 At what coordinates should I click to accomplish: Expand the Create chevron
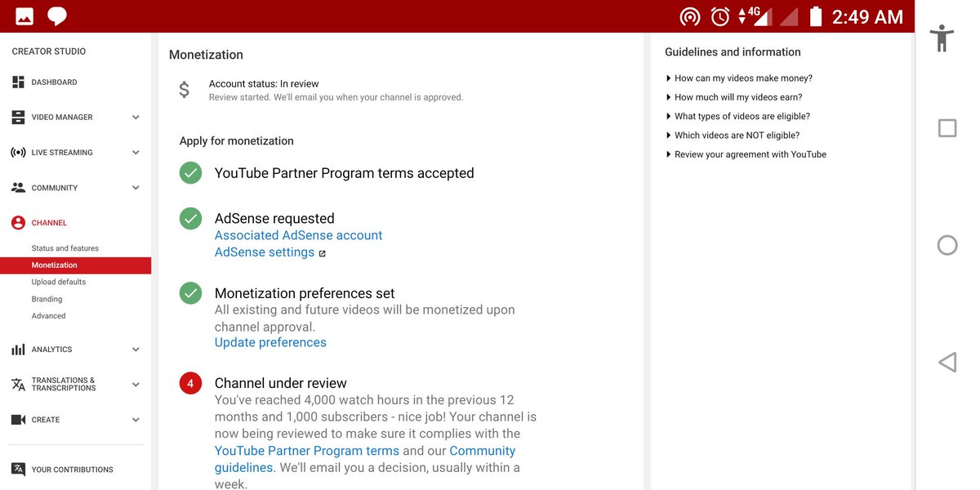136,420
